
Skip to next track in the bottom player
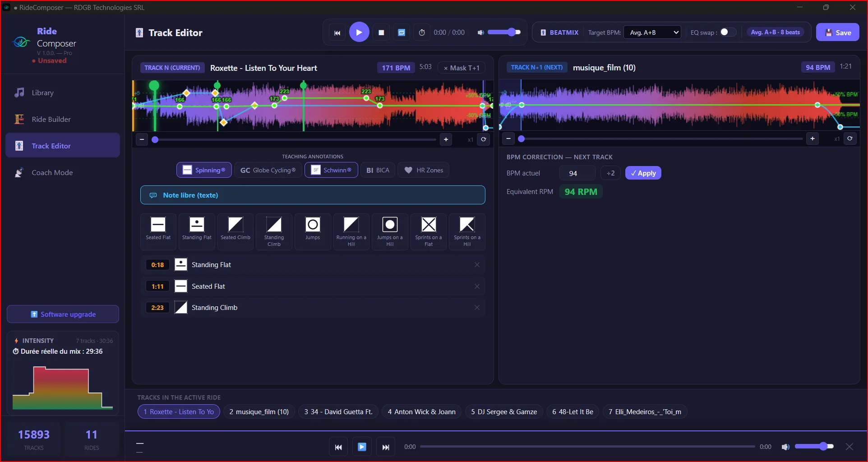[386, 447]
